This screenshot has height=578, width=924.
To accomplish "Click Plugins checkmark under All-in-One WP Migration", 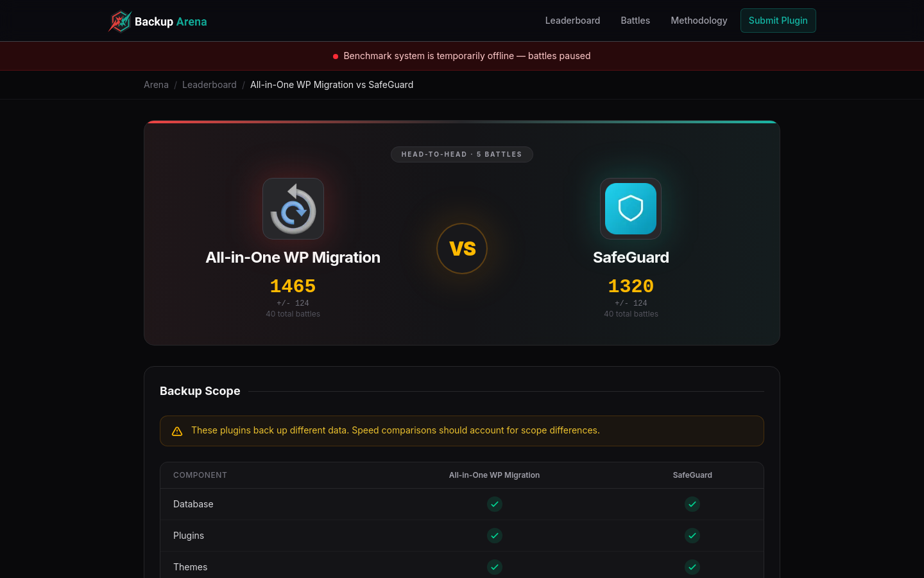I will pos(495,536).
